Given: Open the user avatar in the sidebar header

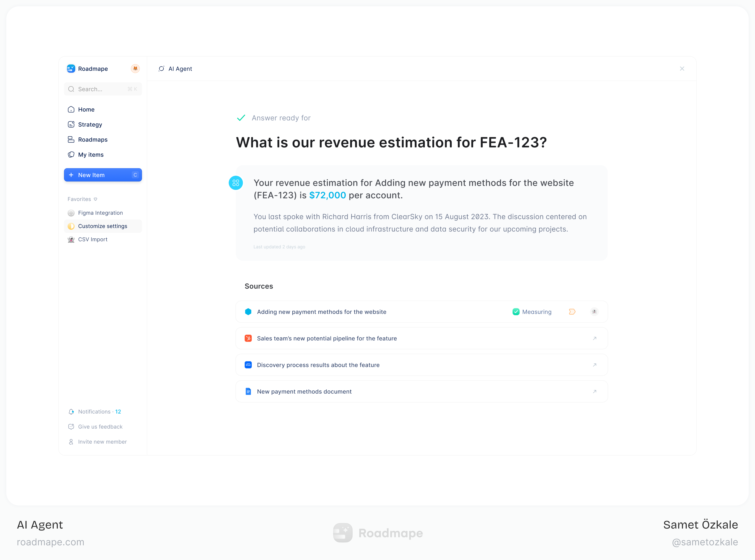Looking at the screenshot, I should pos(135,68).
